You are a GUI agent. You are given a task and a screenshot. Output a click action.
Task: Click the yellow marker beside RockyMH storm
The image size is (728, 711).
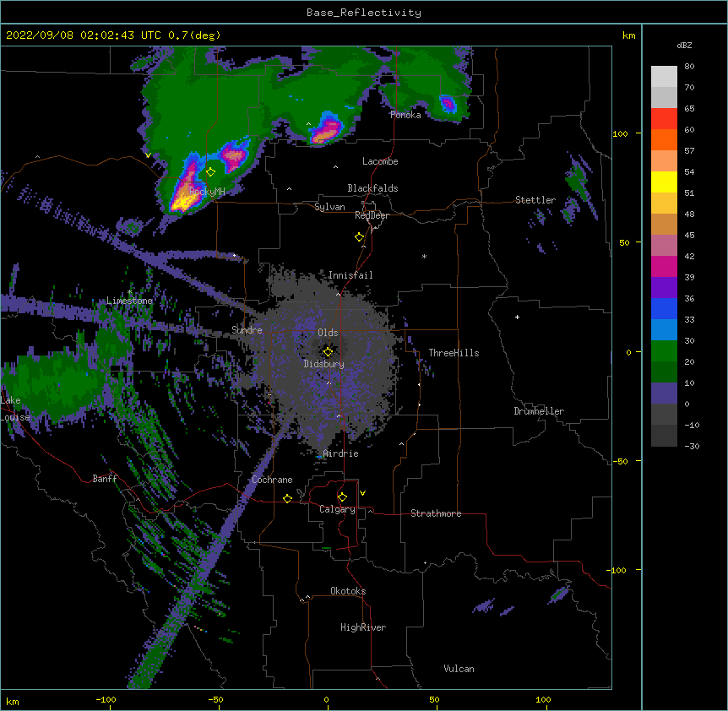click(210, 172)
